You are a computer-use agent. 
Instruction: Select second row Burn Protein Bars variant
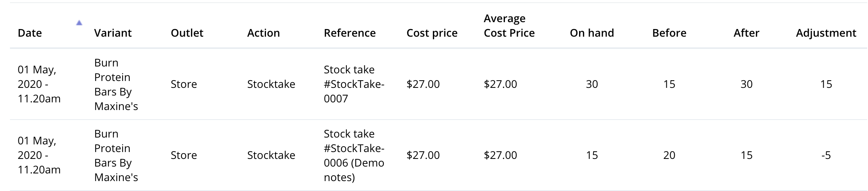coord(116,155)
